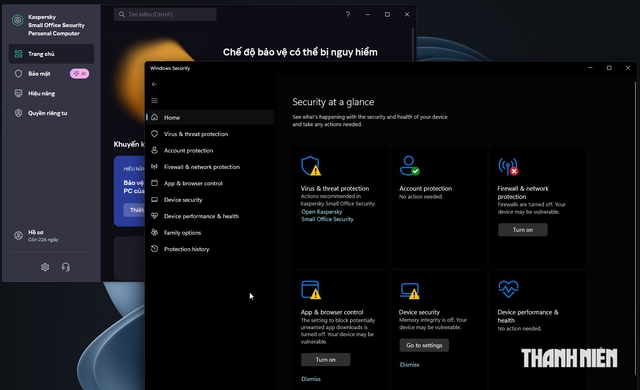Click the help question mark in Kaspersky

pos(348,14)
